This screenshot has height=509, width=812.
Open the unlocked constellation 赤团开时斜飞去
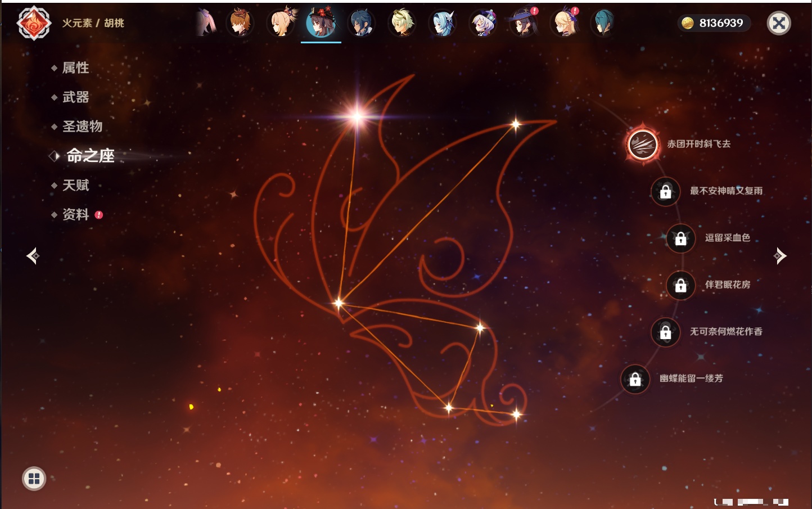643,145
